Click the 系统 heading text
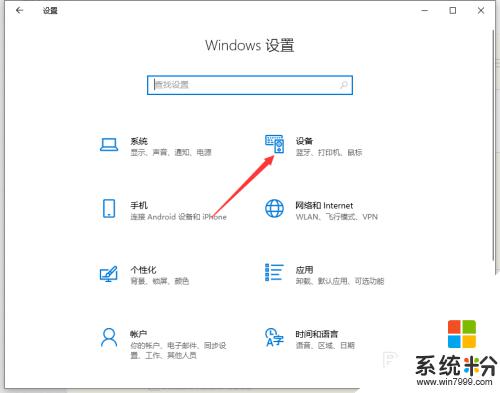The width and height of the screenshot is (500, 393). (x=139, y=141)
